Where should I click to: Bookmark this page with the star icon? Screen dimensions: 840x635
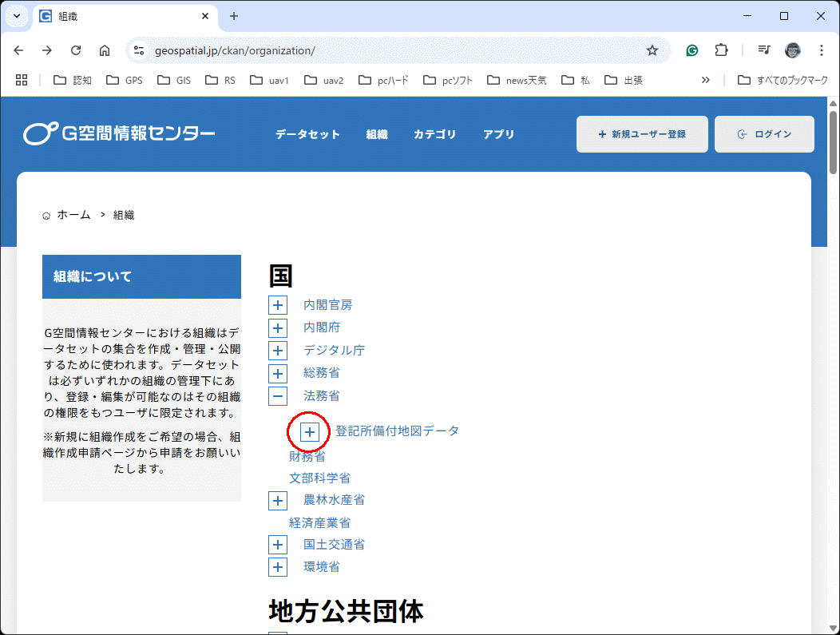click(x=652, y=50)
